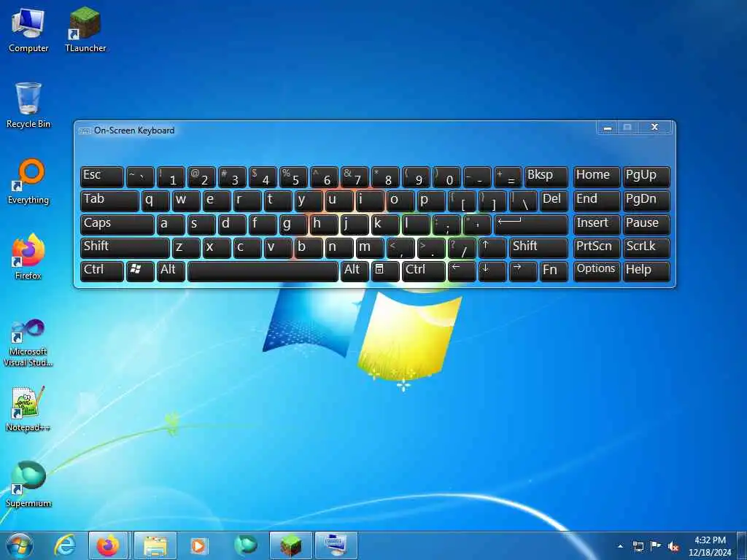Toggle the left Shift key
Screen dimensions: 747x560
click(125, 248)
